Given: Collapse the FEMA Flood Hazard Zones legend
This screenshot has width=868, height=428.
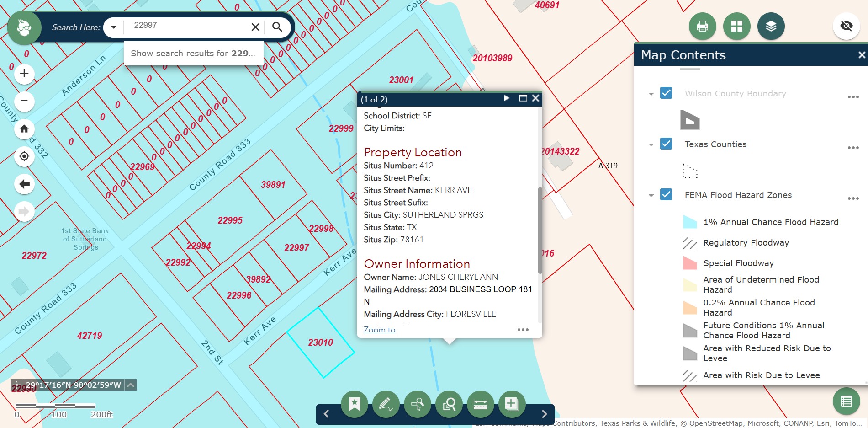Looking at the screenshot, I should coord(651,196).
